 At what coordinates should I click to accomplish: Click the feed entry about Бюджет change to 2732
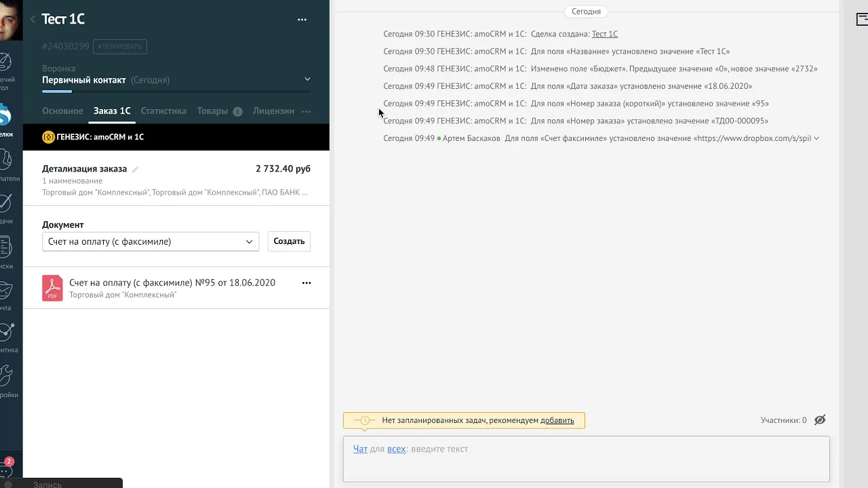click(600, 68)
